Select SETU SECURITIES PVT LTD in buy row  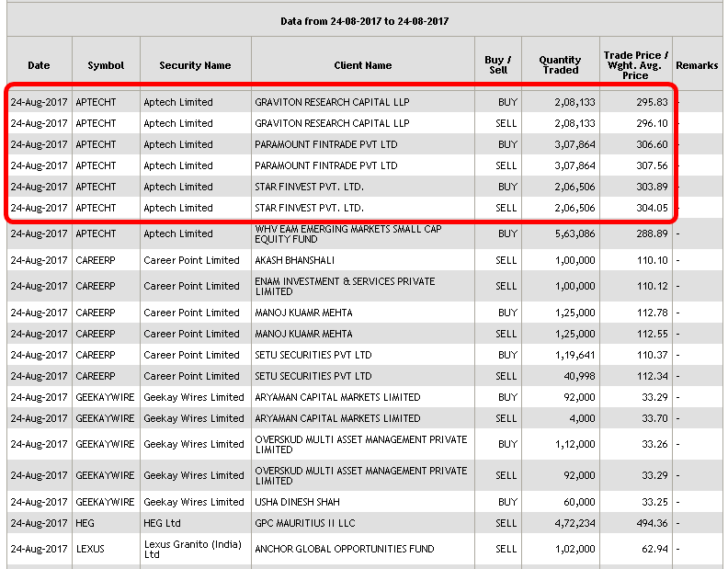[x=313, y=355]
